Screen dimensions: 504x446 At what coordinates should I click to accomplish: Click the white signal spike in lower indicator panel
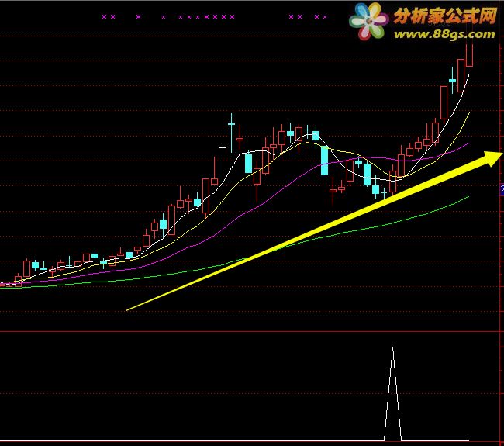pos(392,393)
